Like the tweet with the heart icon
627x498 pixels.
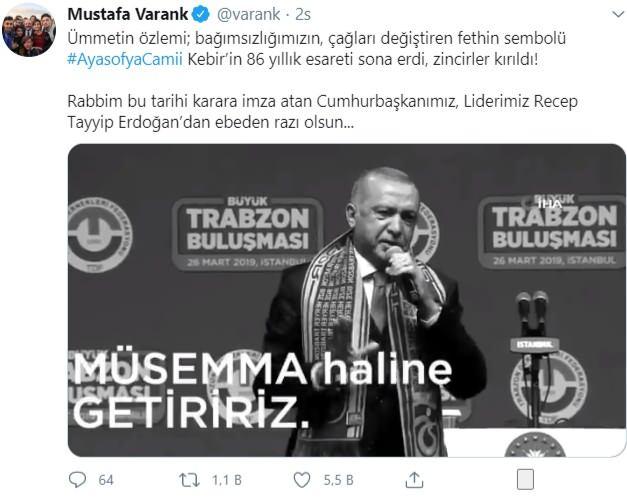click(x=302, y=480)
